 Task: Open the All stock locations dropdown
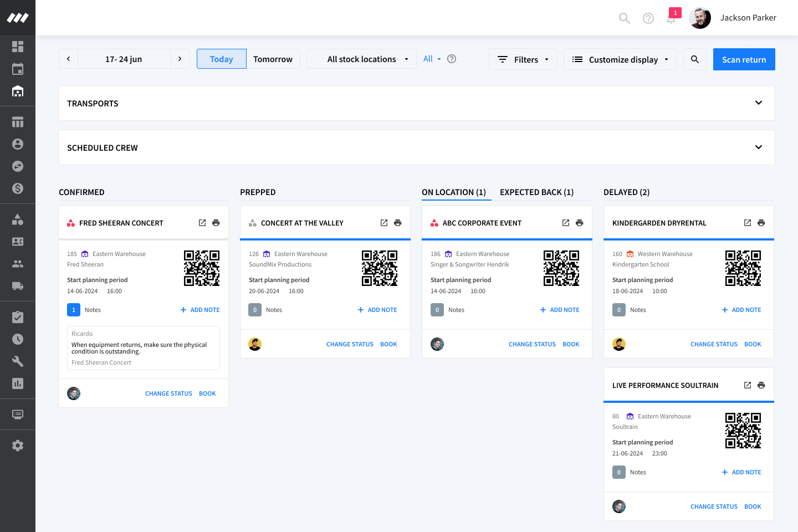[x=362, y=59]
